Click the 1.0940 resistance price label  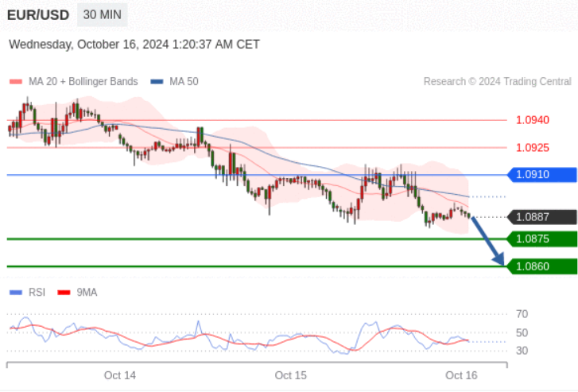pyautogui.click(x=532, y=120)
